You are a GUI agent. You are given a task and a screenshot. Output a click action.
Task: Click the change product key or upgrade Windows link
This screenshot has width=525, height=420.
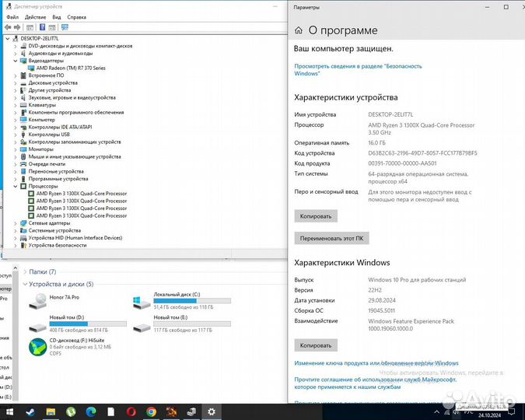tap(376, 363)
